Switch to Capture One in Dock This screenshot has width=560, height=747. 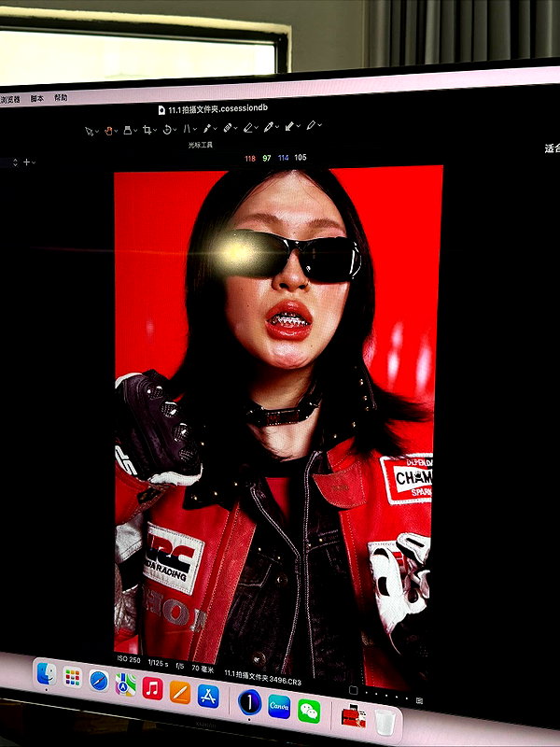click(x=249, y=702)
